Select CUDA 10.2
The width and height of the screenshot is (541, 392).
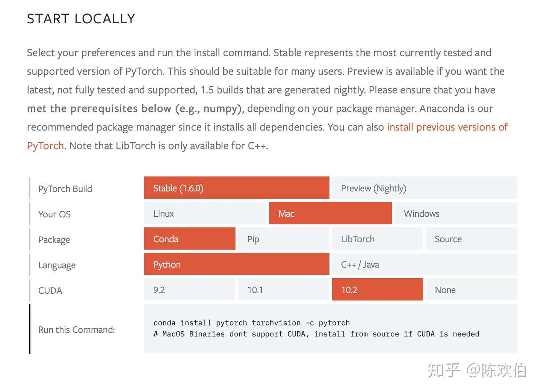click(x=377, y=289)
